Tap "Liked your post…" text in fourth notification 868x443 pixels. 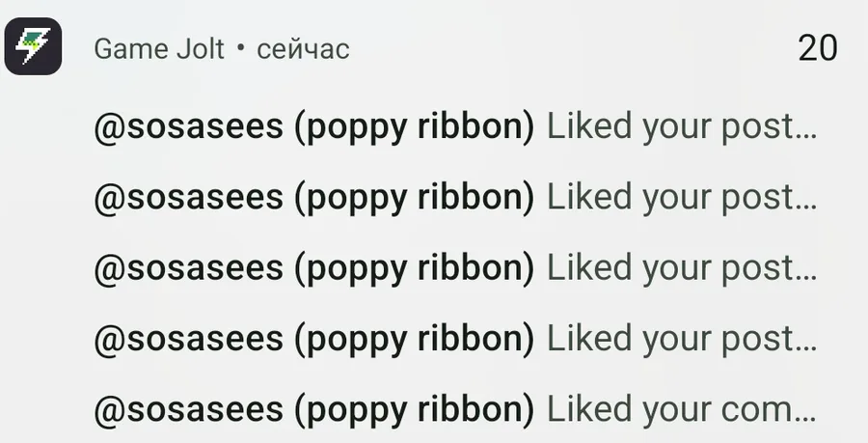pos(682,340)
